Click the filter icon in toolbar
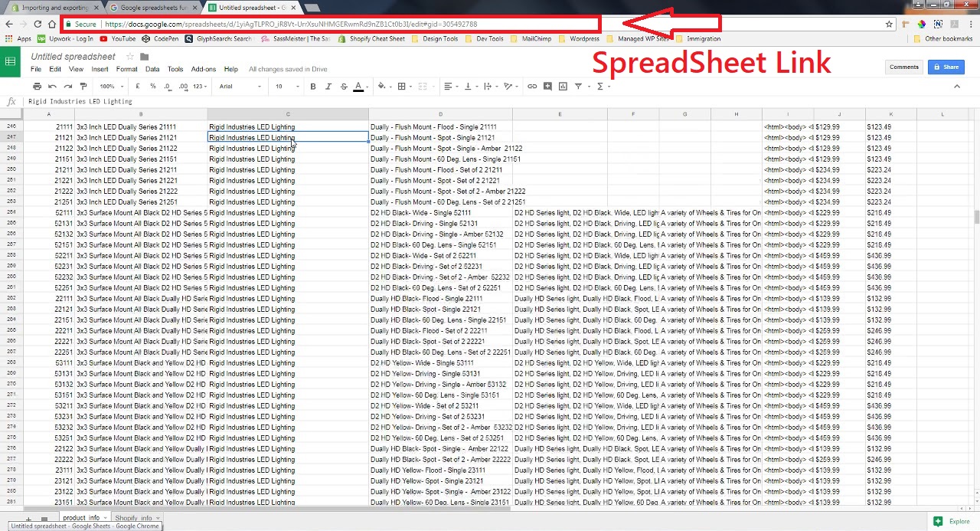The image size is (980, 531). click(x=579, y=87)
